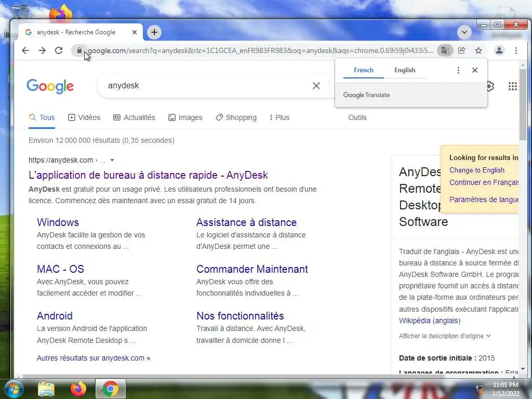
Task: Click the address bar URL
Action: pos(260,50)
